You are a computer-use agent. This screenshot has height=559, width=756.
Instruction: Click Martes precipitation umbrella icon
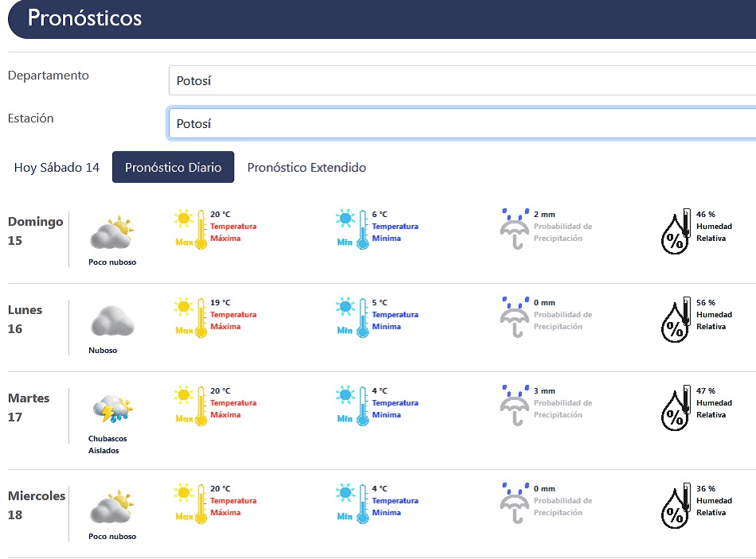pos(515,406)
